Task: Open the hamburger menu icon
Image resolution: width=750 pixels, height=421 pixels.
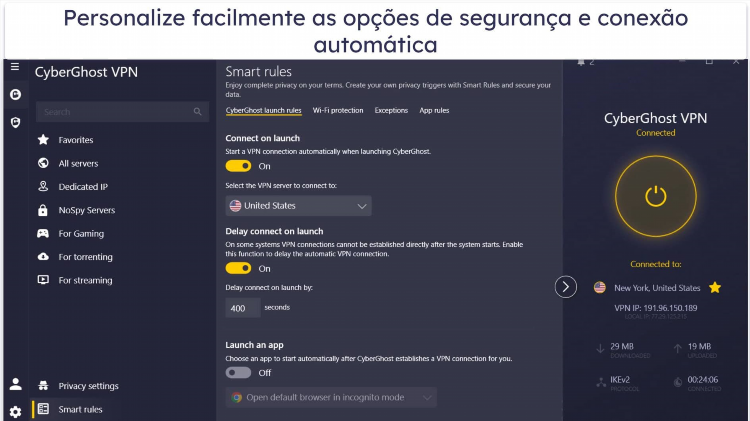Action: tap(15, 66)
